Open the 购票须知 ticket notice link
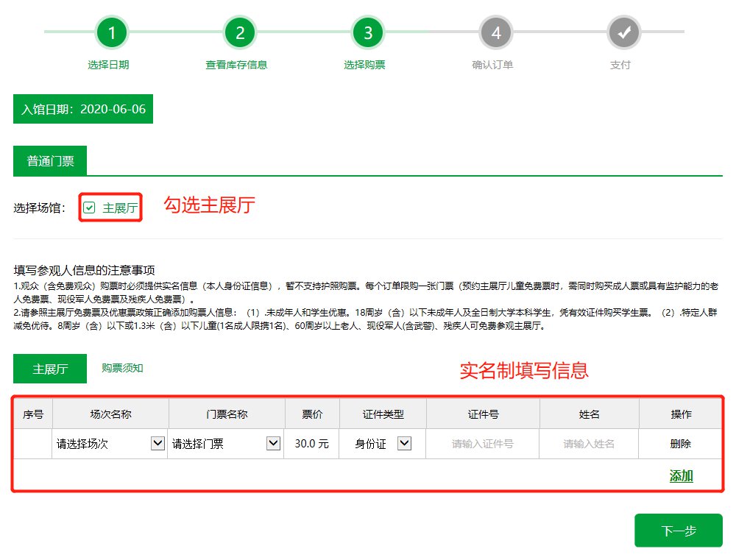 [122, 368]
